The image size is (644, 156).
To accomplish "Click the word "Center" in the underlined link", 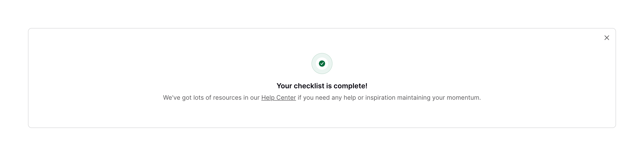I will pos(286,98).
